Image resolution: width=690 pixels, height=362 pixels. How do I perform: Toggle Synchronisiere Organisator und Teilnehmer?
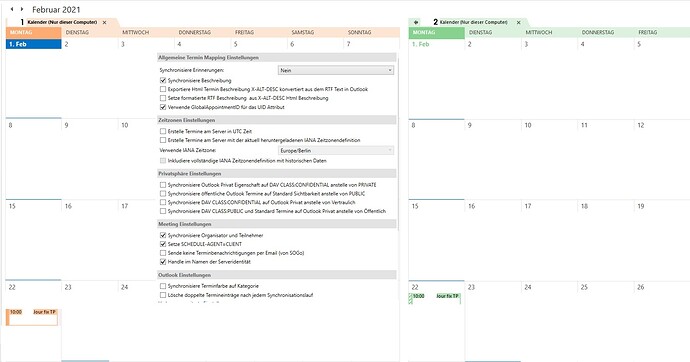click(x=163, y=235)
